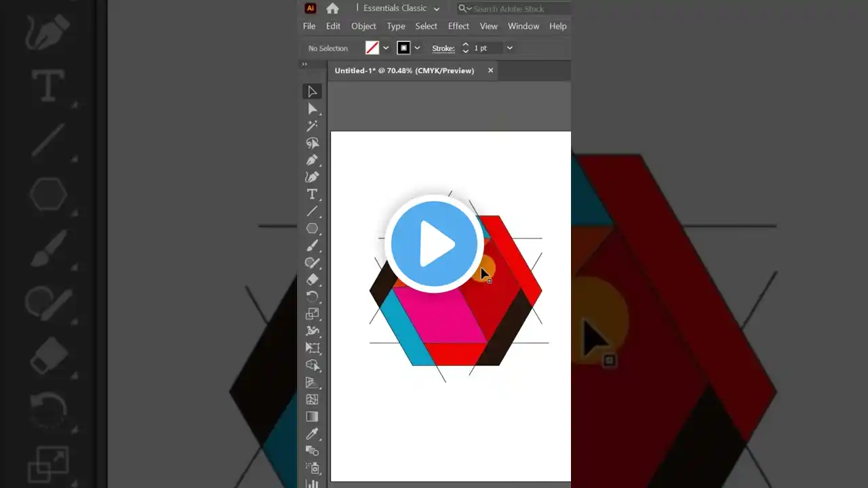The width and height of the screenshot is (868, 488).
Task: Activate the Eraser tool
Action: click(x=312, y=279)
